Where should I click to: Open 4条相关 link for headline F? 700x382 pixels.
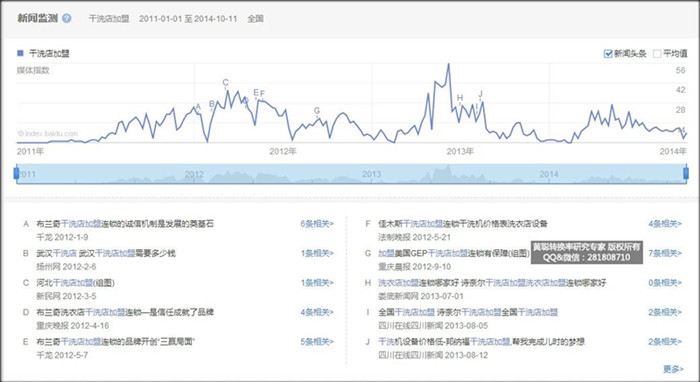click(x=665, y=224)
